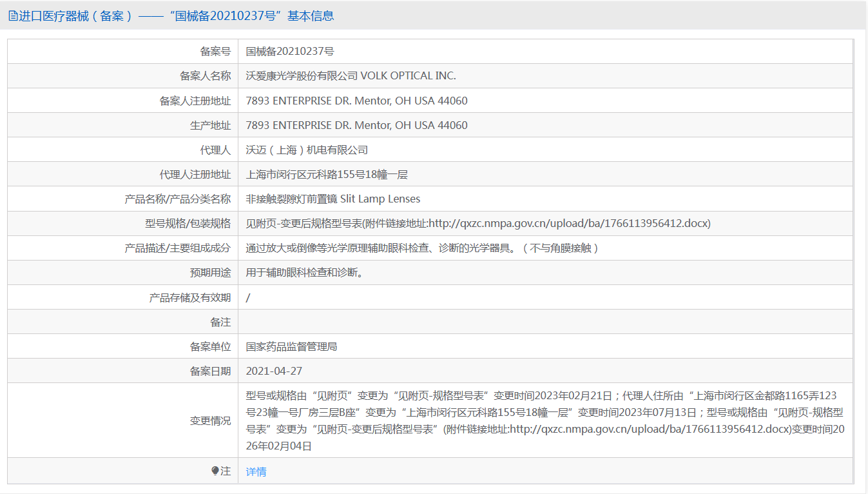Click the address 上海市闵行区元科路155号18幢一层 in the 代理人注册地址 row
Screen dimensions: 868x494
pyautogui.click(x=327, y=174)
